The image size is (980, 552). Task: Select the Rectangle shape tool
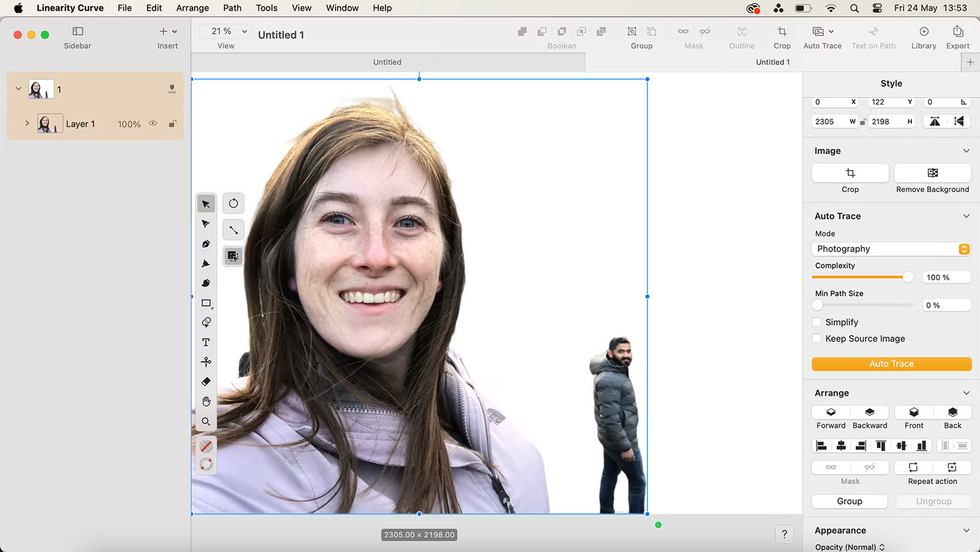click(206, 303)
